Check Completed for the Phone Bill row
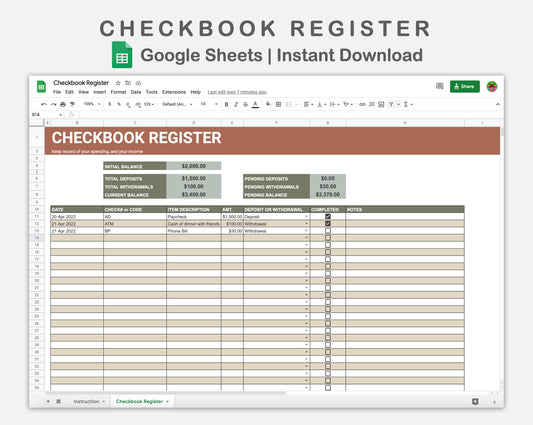 coord(328,231)
